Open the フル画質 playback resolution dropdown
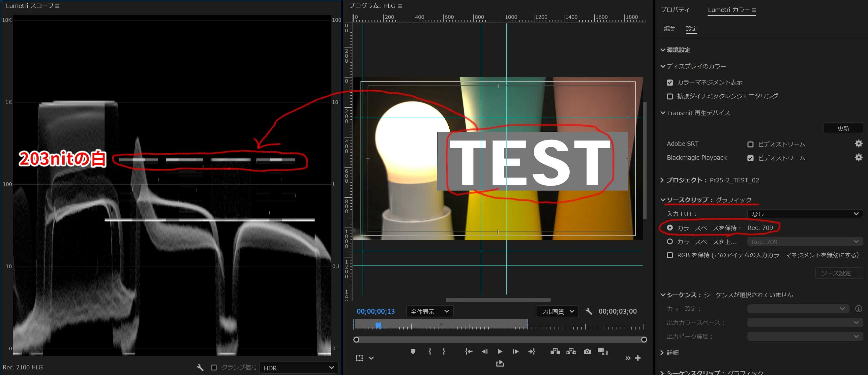The height and width of the screenshot is (375, 868). [x=557, y=311]
